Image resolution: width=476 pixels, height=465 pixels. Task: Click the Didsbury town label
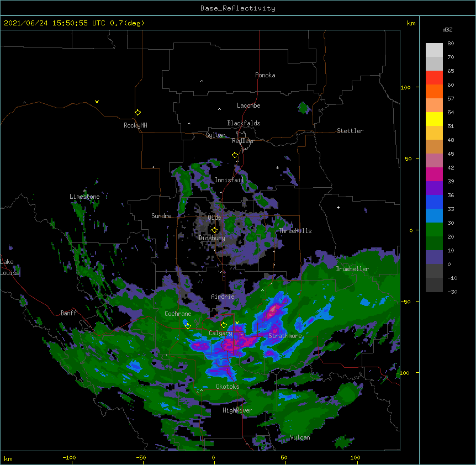tap(211, 238)
